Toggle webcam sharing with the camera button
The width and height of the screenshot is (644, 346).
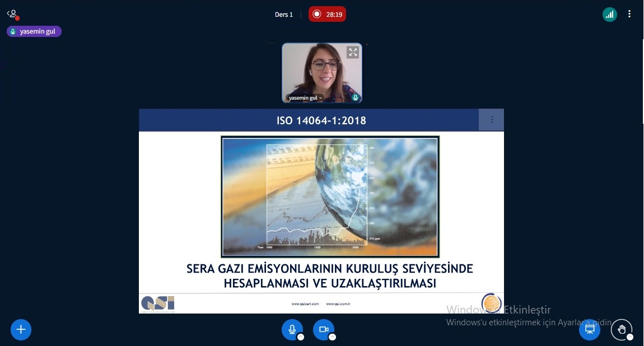[x=323, y=329]
